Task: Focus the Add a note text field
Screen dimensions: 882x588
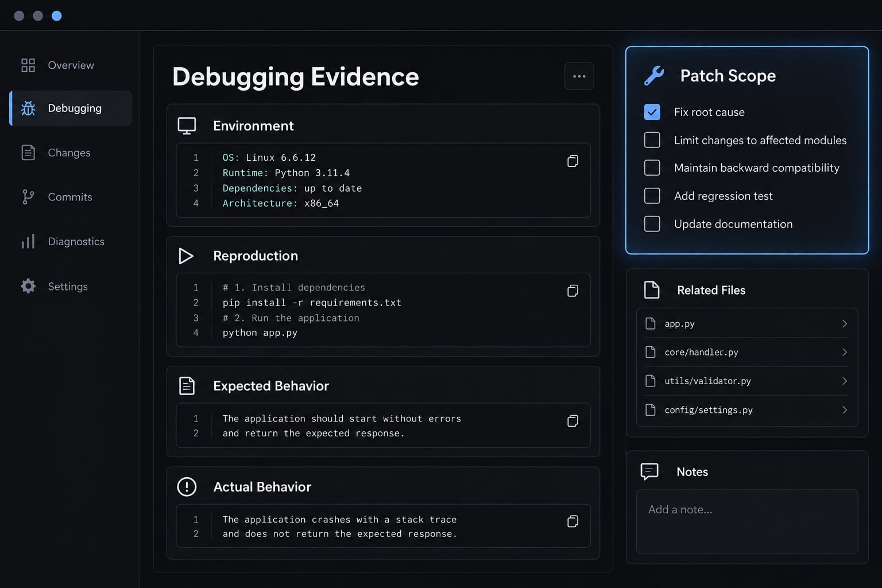Action: (x=747, y=521)
